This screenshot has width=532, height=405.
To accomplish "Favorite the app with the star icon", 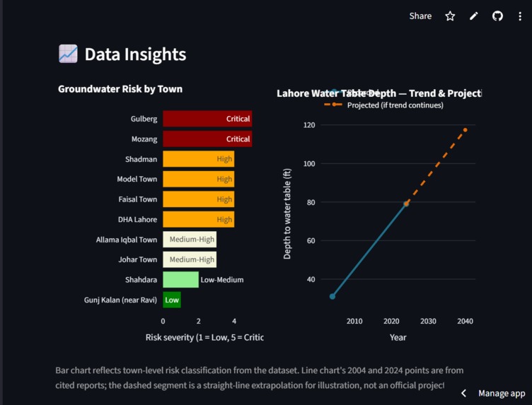I will (450, 16).
